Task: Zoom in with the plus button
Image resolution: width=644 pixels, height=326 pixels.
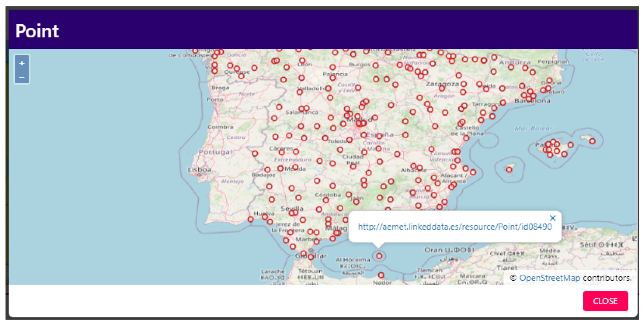Action: tap(22, 63)
